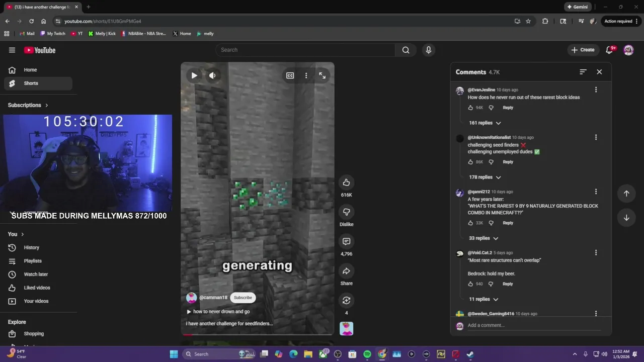Share the Short
The image size is (644, 362).
[x=346, y=271]
